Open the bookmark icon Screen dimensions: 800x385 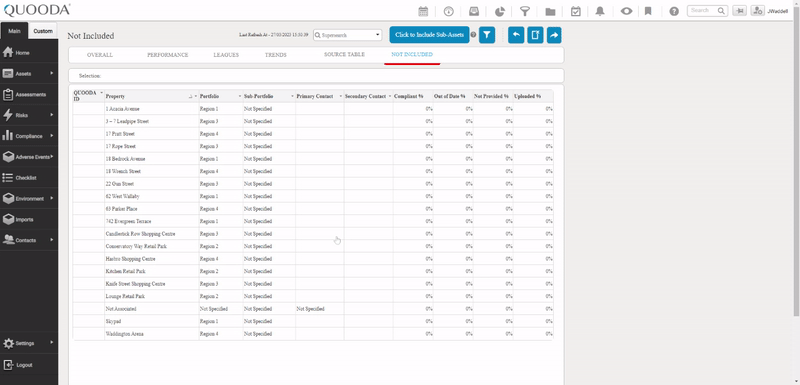(x=648, y=11)
